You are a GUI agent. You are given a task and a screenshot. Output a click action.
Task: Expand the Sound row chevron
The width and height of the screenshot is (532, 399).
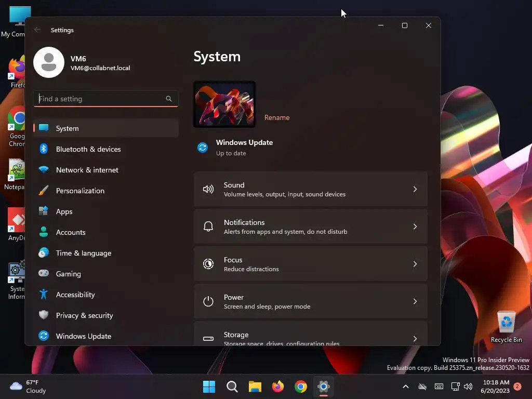click(415, 189)
